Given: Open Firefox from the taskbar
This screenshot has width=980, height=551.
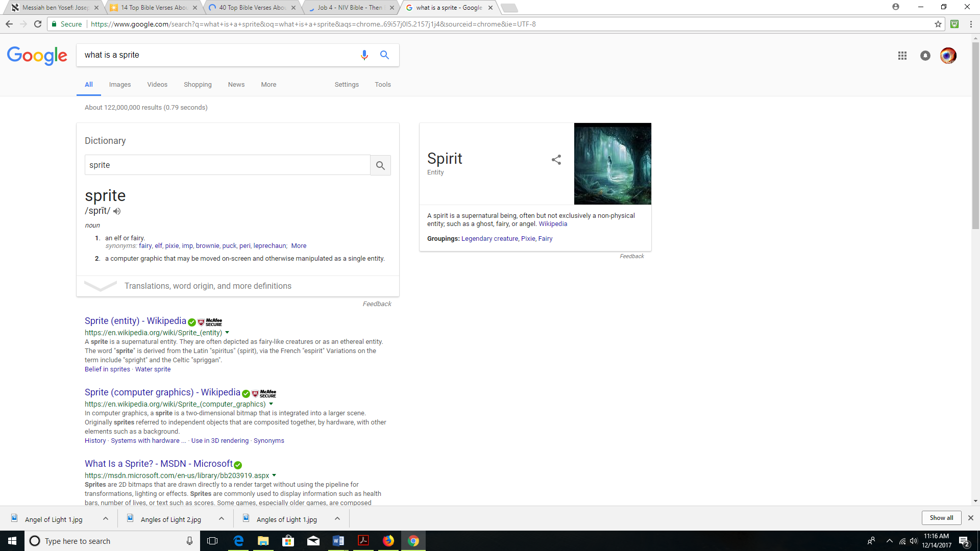Looking at the screenshot, I should pos(388,541).
